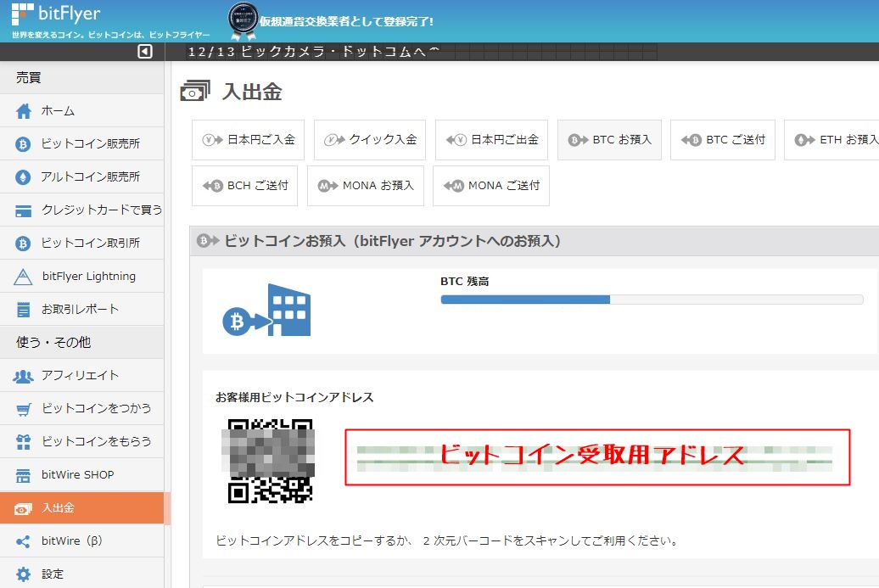Open ホーム menu entry
The image size is (879, 588).
click(x=81, y=111)
